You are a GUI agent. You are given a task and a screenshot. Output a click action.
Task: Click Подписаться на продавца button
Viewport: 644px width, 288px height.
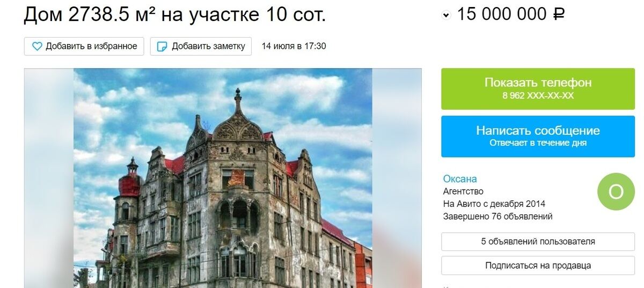tap(538, 265)
